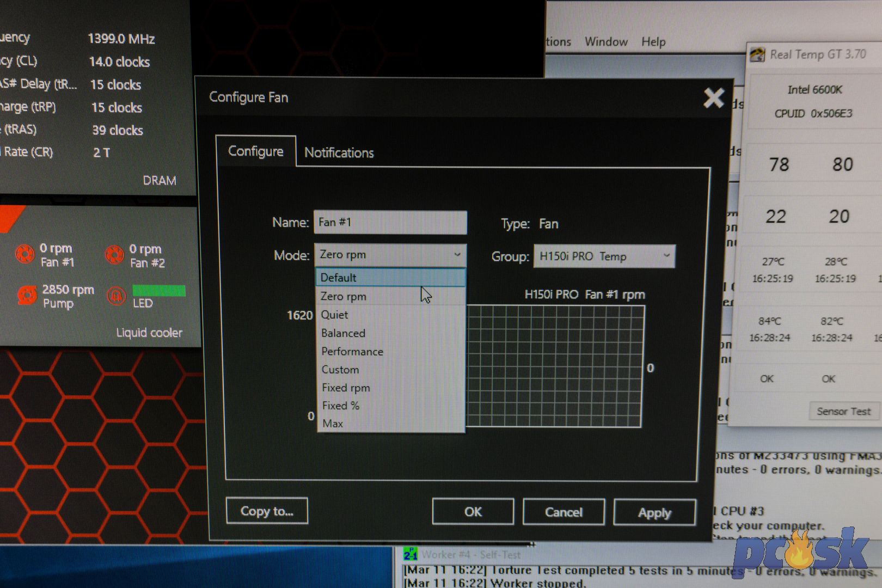This screenshot has width=882, height=588.
Task: Open the Help menu
Action: (653, 42)
